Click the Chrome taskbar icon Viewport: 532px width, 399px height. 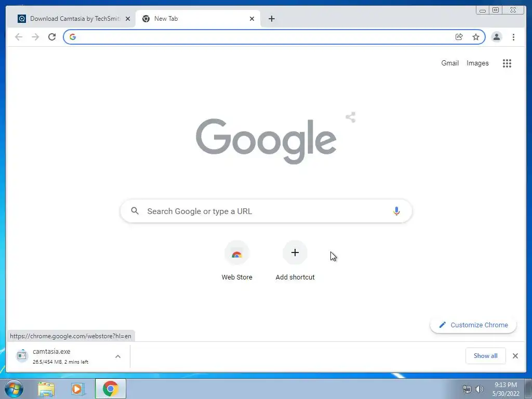(x=111, y=389)
